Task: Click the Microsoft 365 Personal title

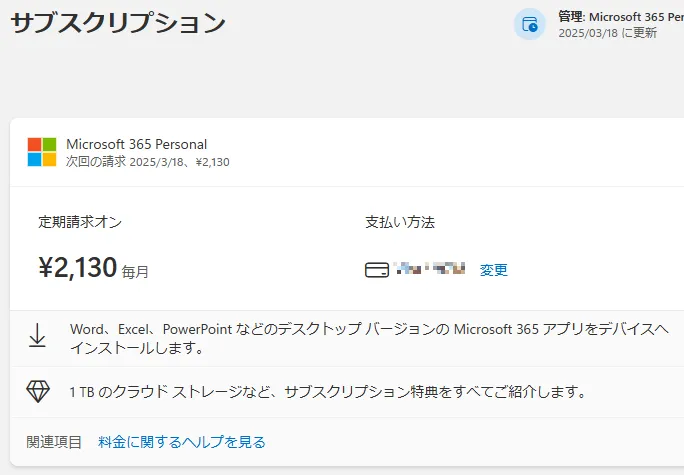Action: 137,144
